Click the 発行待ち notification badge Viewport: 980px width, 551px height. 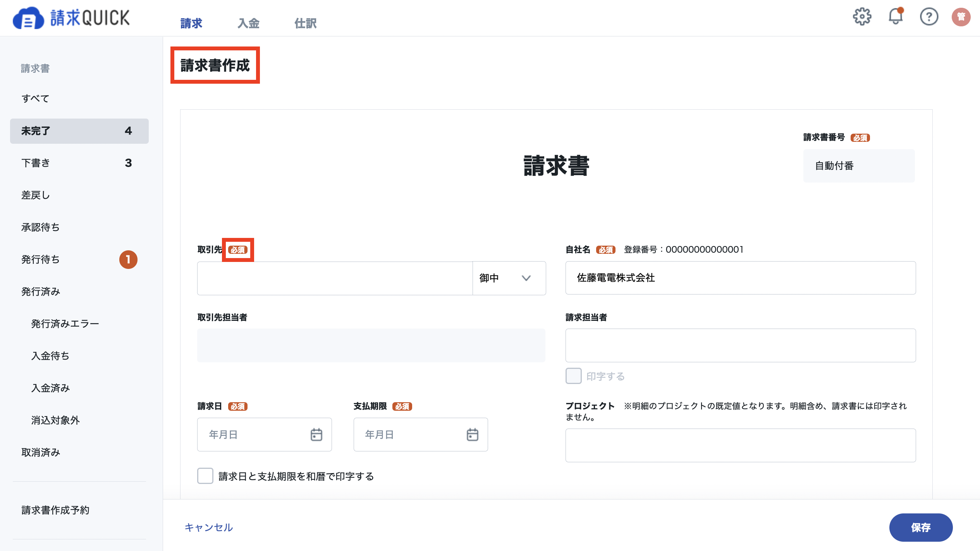point(128,259)
